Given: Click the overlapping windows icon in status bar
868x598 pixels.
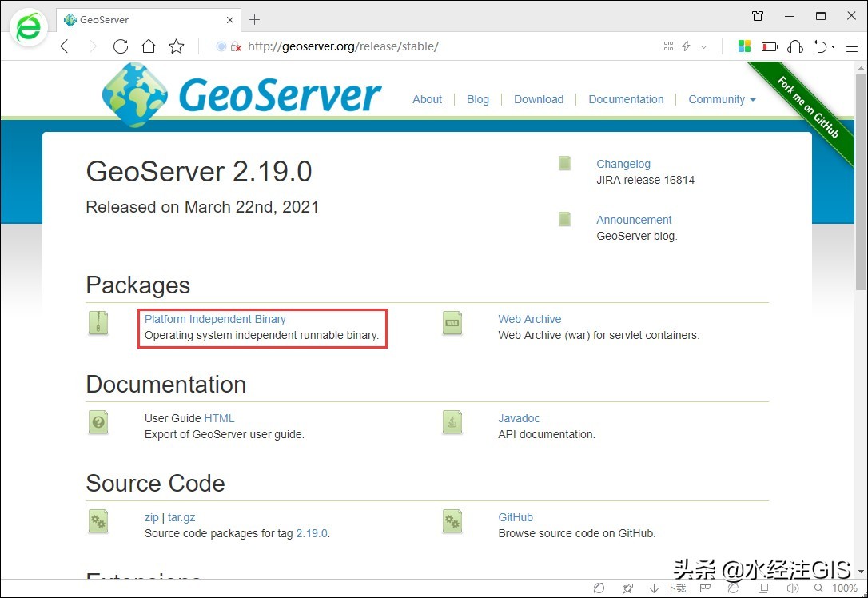Looking at the screenshot, I should (x=763, y=588).
